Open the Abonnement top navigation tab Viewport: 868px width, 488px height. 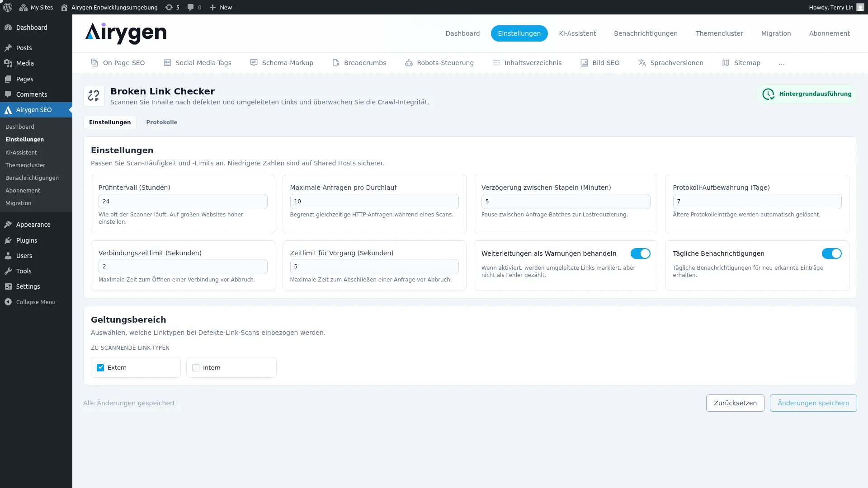click(x=829, y=33)
